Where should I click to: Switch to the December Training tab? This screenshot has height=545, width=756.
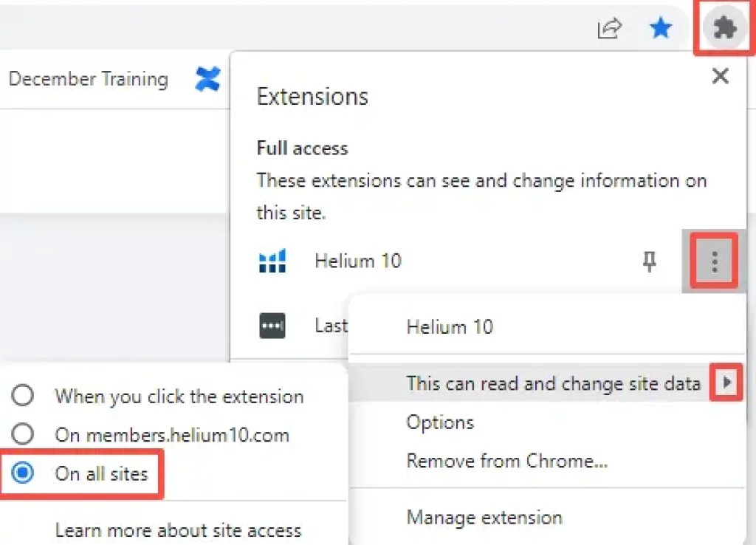(89, 78)
